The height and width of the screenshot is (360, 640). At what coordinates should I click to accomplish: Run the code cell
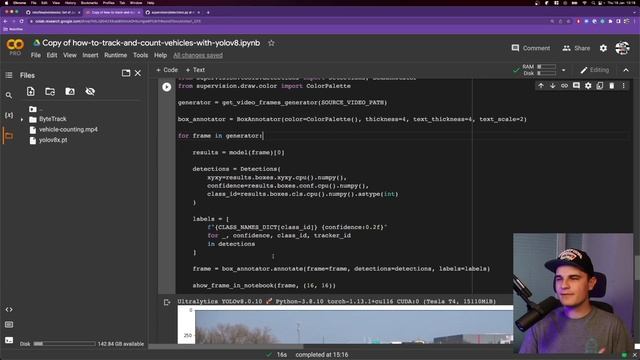pyautogui.click(x=167, y=87)
